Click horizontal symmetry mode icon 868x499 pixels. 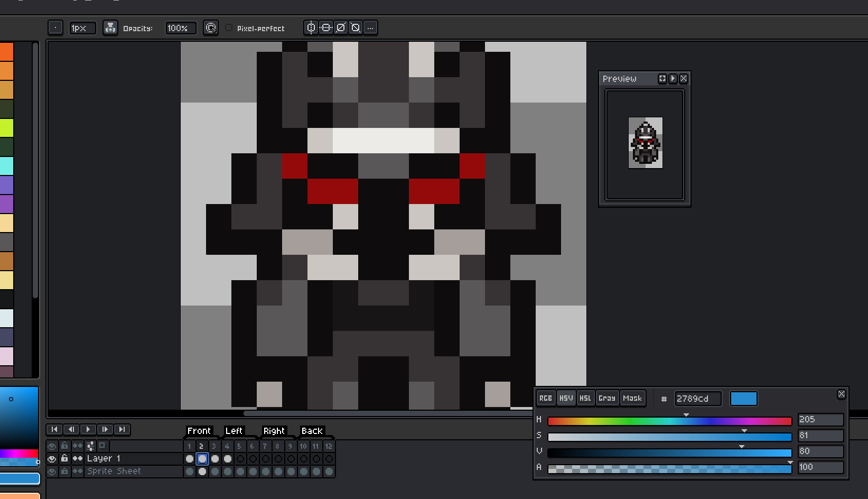point(311,28)
